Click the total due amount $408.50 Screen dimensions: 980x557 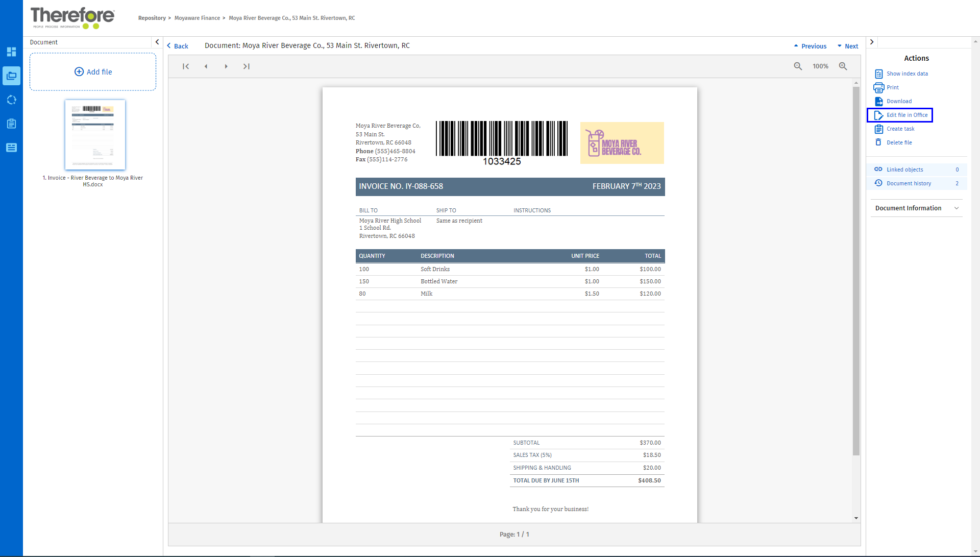pyautogui.click(x=649, y=480)
